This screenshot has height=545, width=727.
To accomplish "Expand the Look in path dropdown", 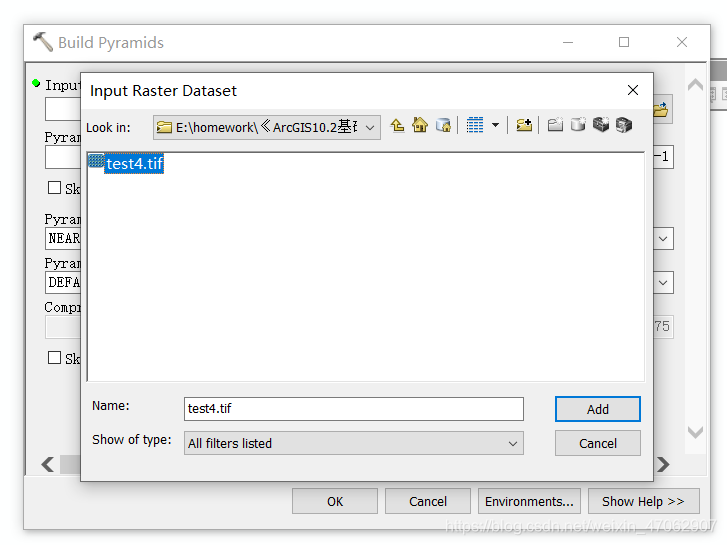I will (x=370, y=128).
